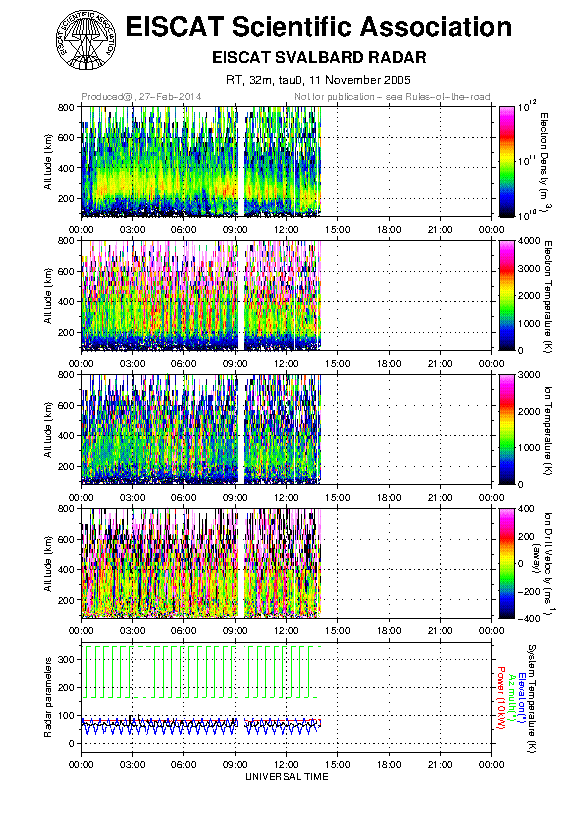
Task: Click the Electron Density color bar
Action: click(507, 161)
